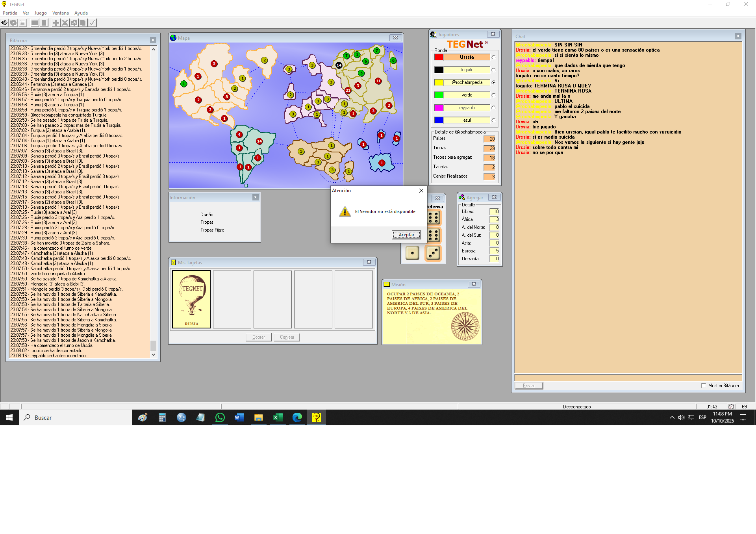Click the Canjear button under cards
This screenshot has width=756, height=534.
pos(287,337)
